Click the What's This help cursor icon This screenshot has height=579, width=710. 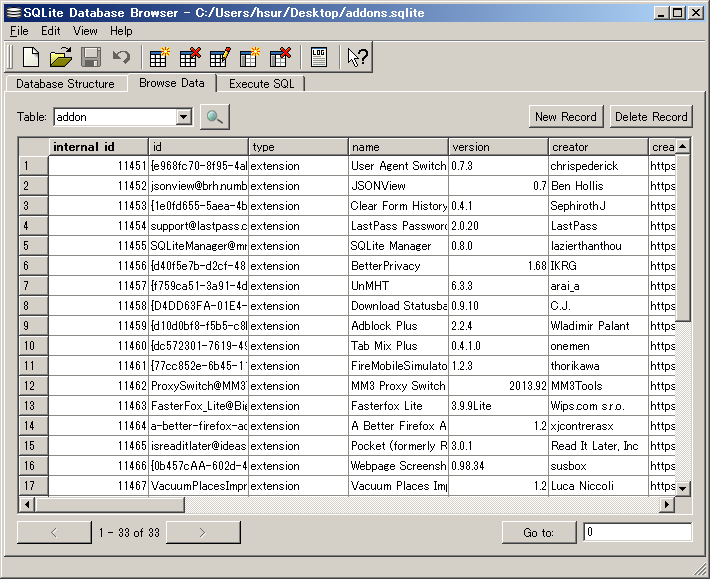(x=357, y=57)
